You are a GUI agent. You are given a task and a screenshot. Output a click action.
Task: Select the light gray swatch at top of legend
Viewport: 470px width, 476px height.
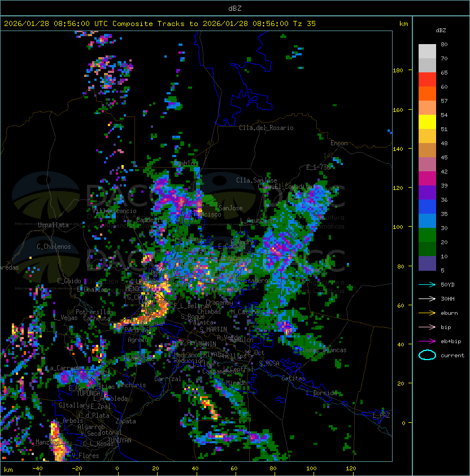427,51
